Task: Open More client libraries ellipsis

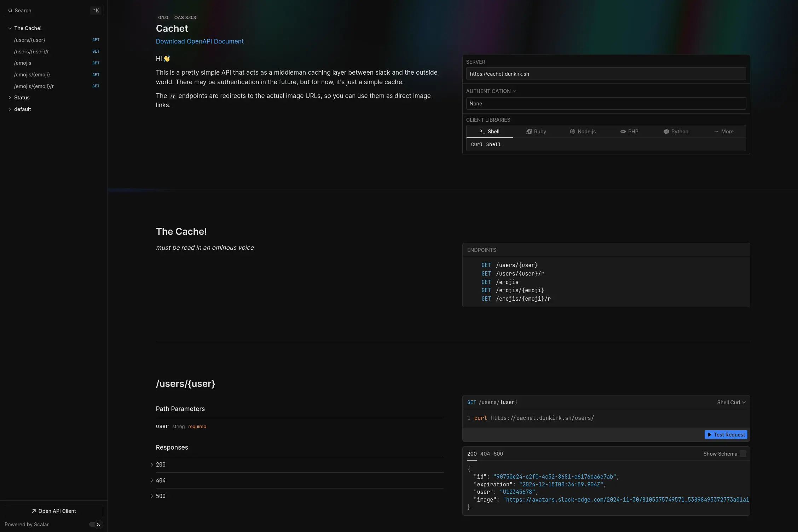Action: point(716,132)
